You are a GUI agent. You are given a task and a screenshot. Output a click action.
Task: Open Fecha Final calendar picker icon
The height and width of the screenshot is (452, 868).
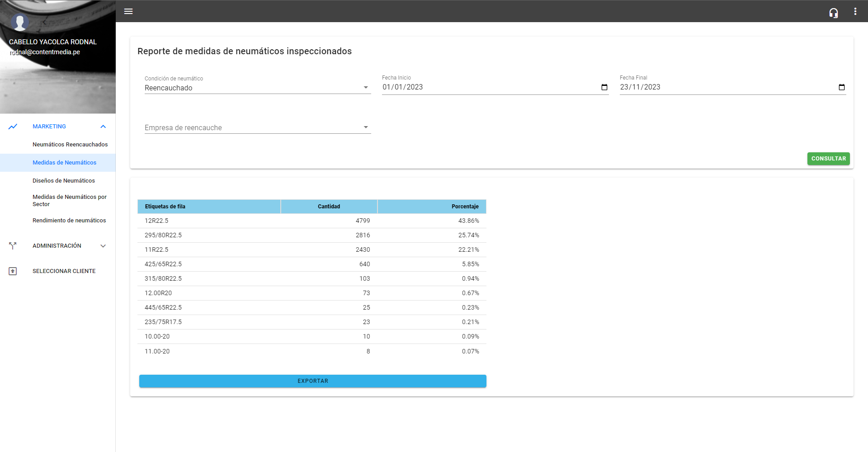click(x=841, y=87)
